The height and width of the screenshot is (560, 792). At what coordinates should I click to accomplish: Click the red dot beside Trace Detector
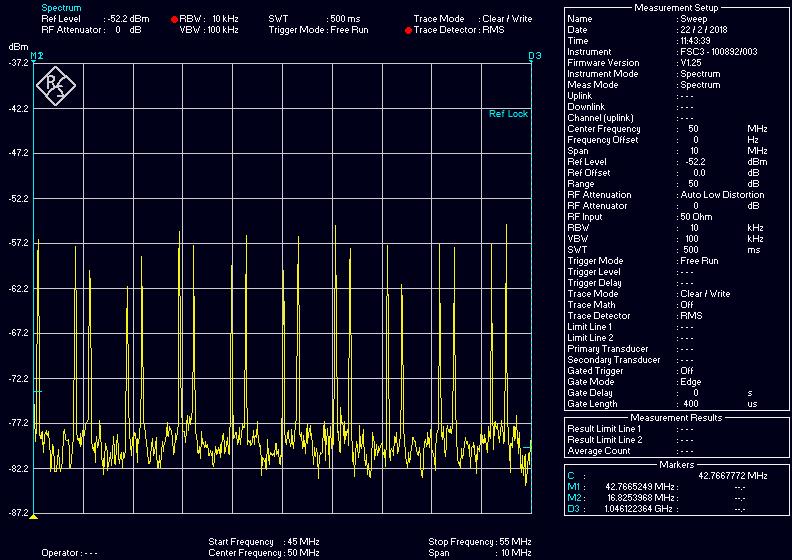click(x=408, y=31)
